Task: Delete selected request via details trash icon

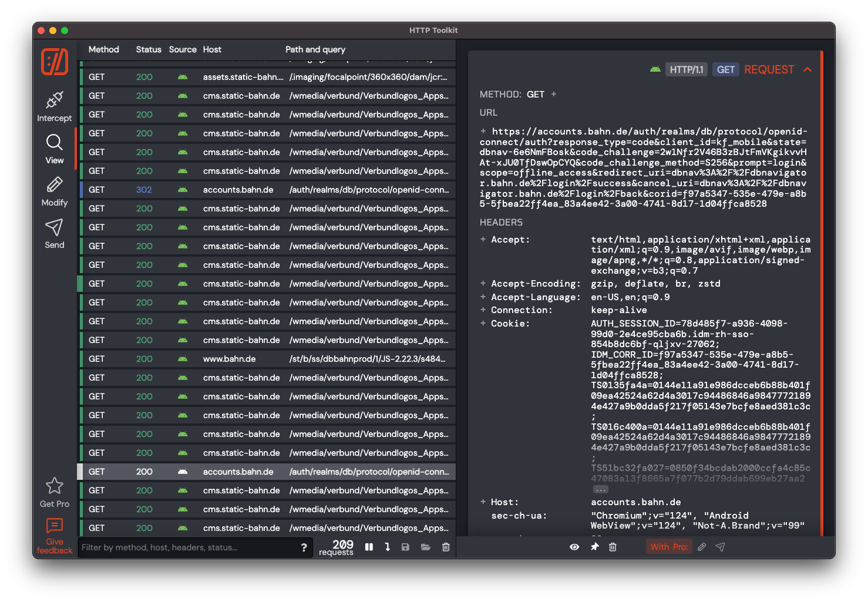Action: tap(613, 547)
